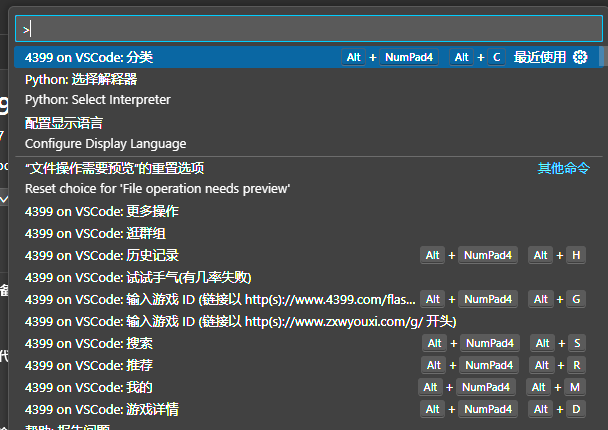Run the 4399 on VSCode: 更多操作 command

[x=309, y=211]
